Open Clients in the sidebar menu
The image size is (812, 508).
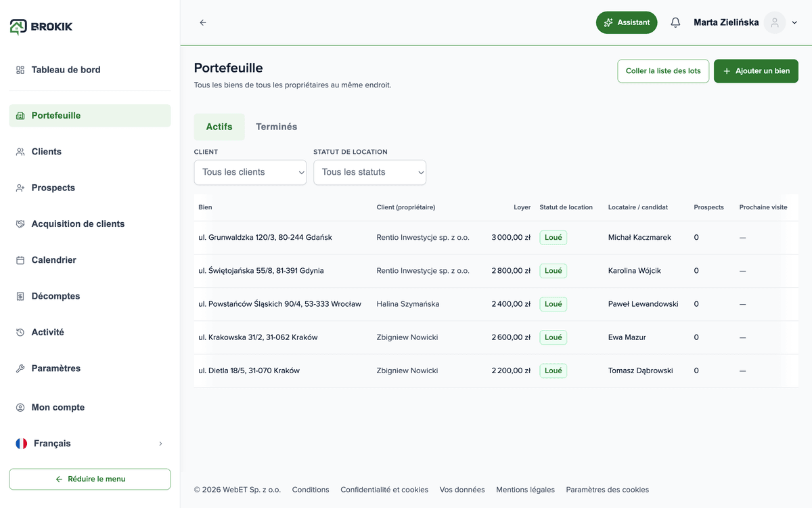click(x=90, y=152)
